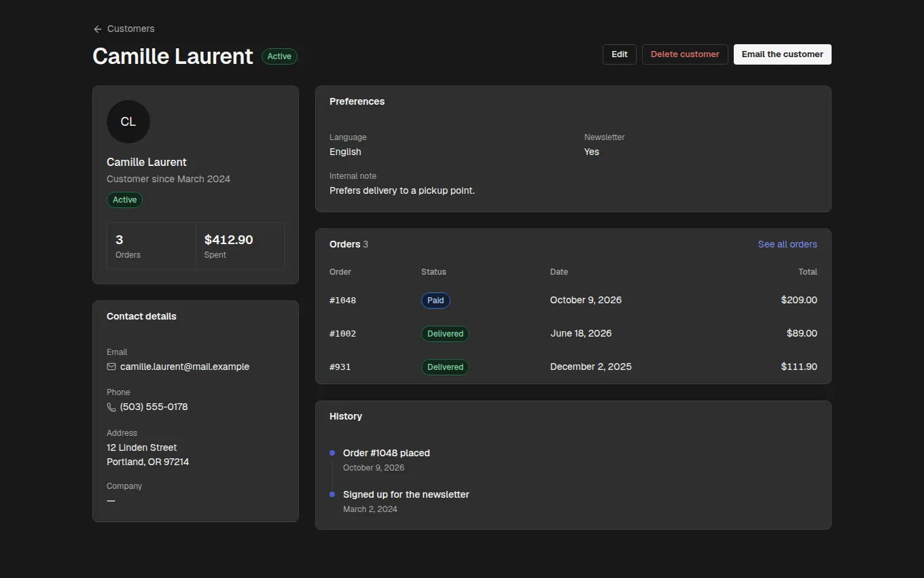
Task: Click the CL avatar circle
Action: (x=128, y=122)
